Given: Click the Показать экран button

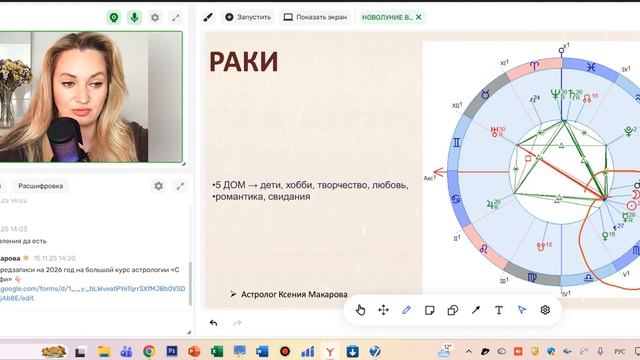Looking at the screenshot, I should (x=315, y=17).
